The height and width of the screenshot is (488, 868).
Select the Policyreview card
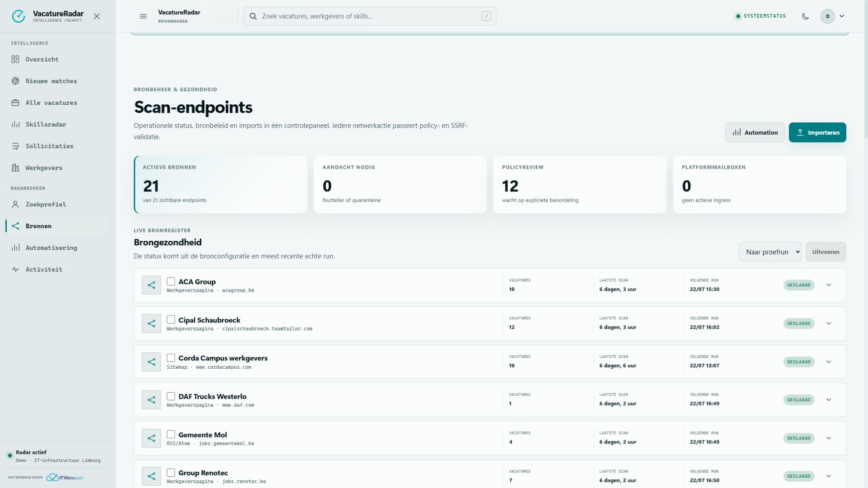(x=580, y=185)
